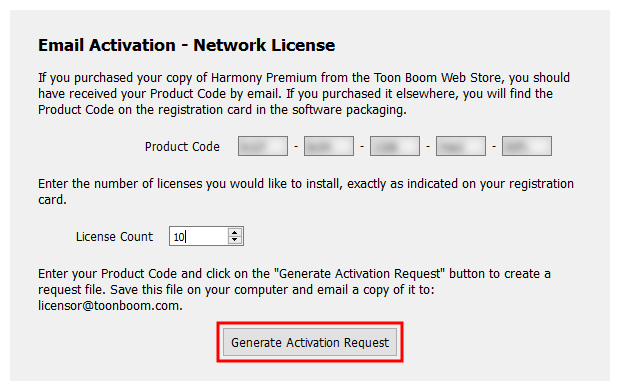620x391 pixels.
Task: Decrease License Count with down arrow
Action: [235, 240]
